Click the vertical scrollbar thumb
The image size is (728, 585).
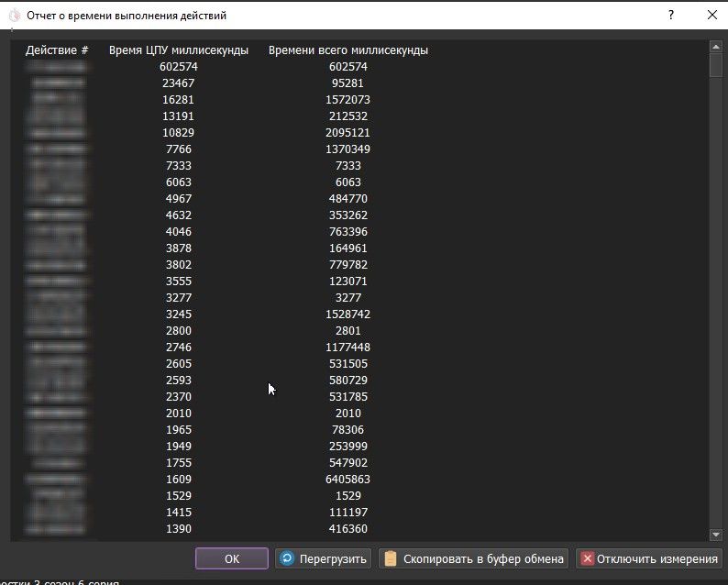tap(716, 64)
